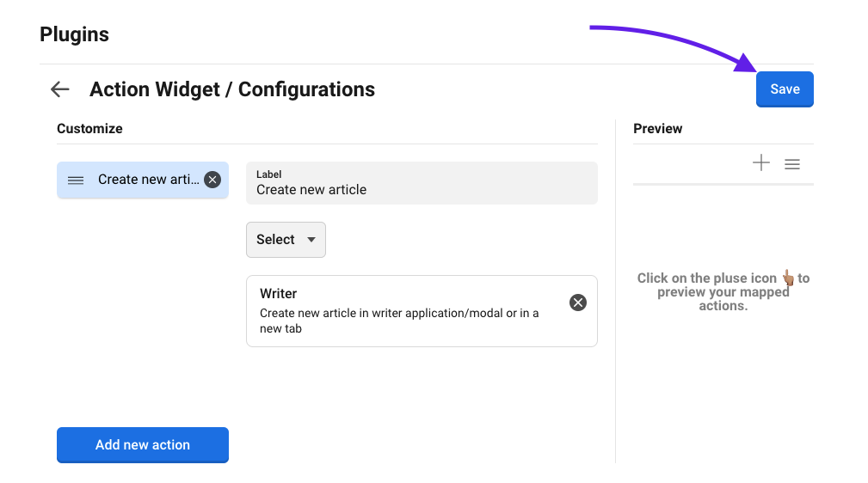Click the preview hint text about mapped actions
Screen dimensions: 868x483
click(723, 292)
